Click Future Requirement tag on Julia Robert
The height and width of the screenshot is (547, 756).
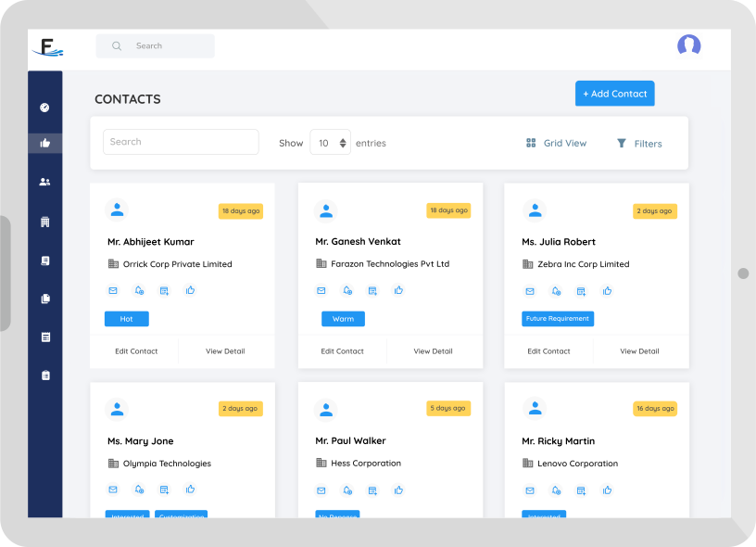[558, 319]
